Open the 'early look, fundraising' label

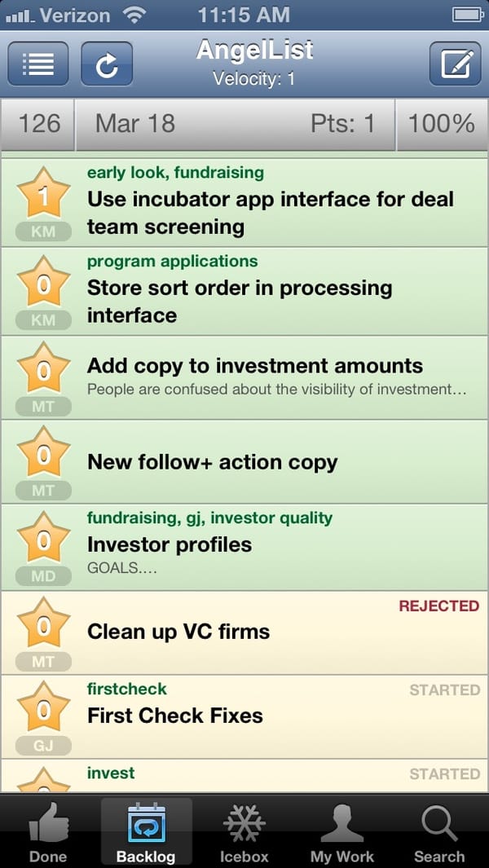coord(175,173)
